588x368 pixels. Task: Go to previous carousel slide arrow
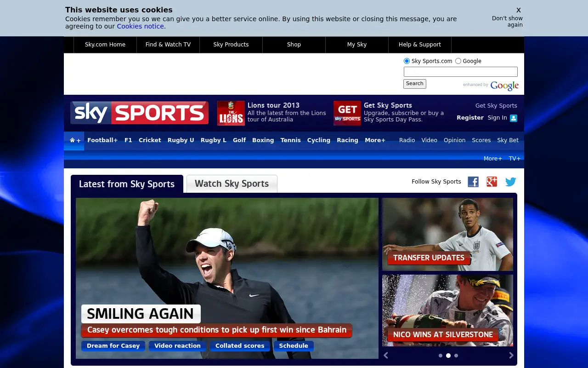click(386, 355)
